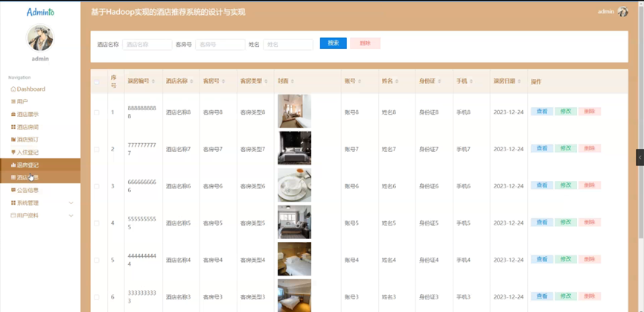The image size is (644, 312).
Task: Open the 入住登记 menu item
Action: point(40,153)
